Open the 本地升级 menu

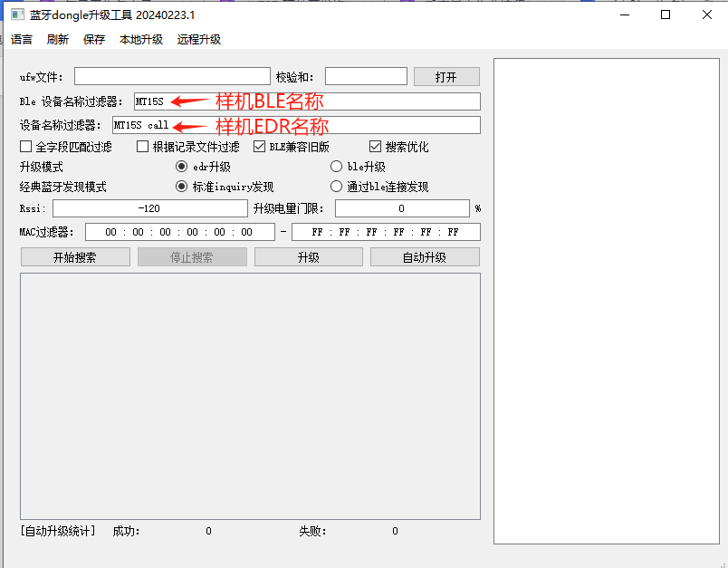(x=141, y=40)
